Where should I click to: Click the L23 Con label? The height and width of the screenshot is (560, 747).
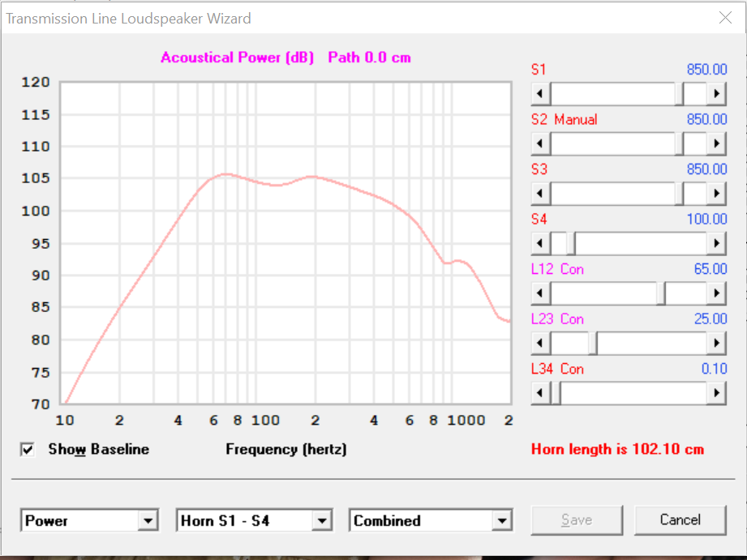pyautogui.click(x=557, y=319)
